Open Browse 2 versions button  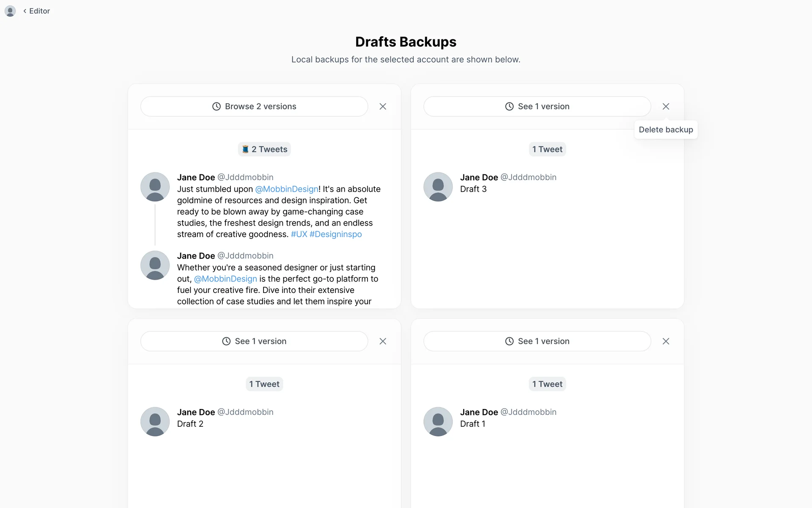pyautogui.click(x=254, y=106)
